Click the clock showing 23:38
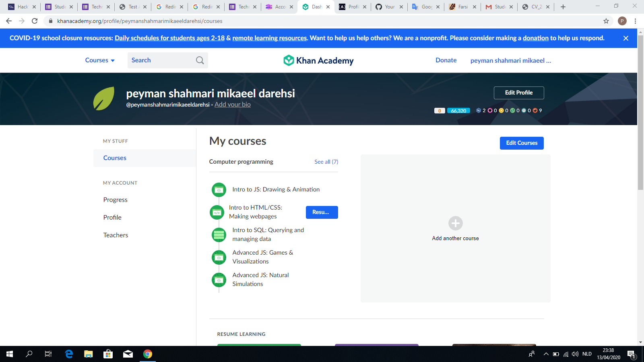Image resolution: width=644 pixels, height=362 pixels. 608,350
